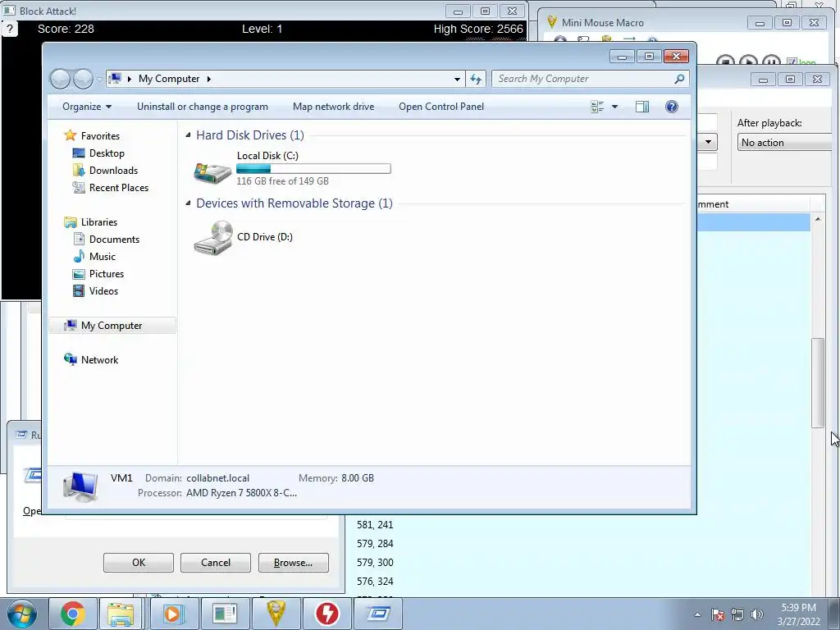
Task: Collapse the Hard Disk Drives group
Action: pos(188,135)
